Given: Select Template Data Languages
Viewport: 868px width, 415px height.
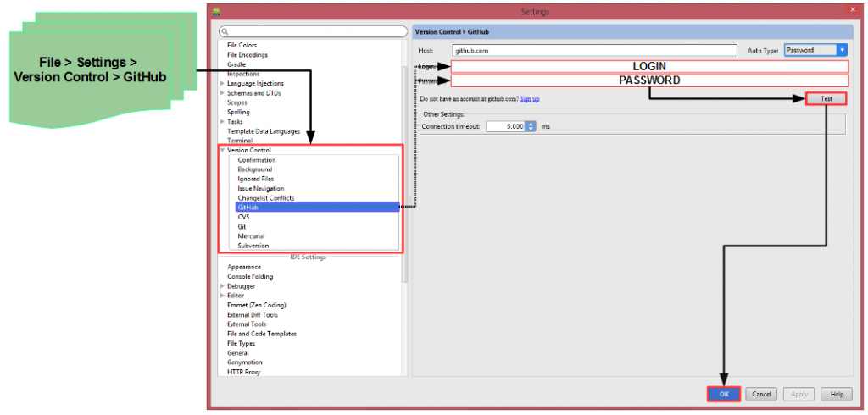Looking at the screenshot, I should point(264,131).
